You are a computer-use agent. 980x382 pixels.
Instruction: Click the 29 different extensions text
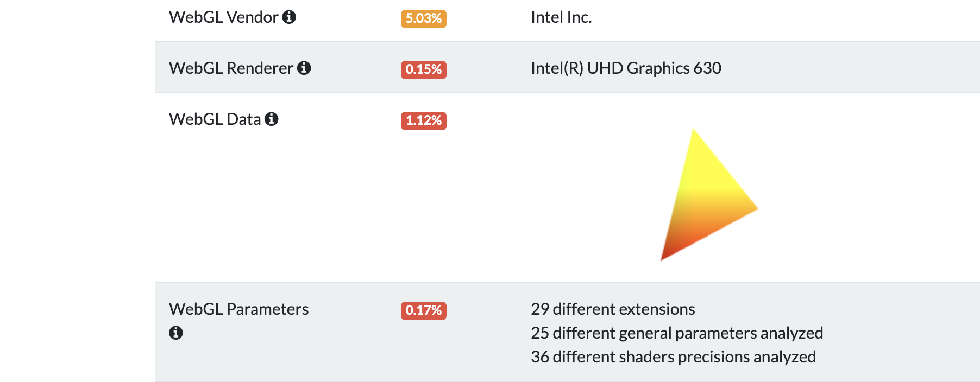coord(613,309)
